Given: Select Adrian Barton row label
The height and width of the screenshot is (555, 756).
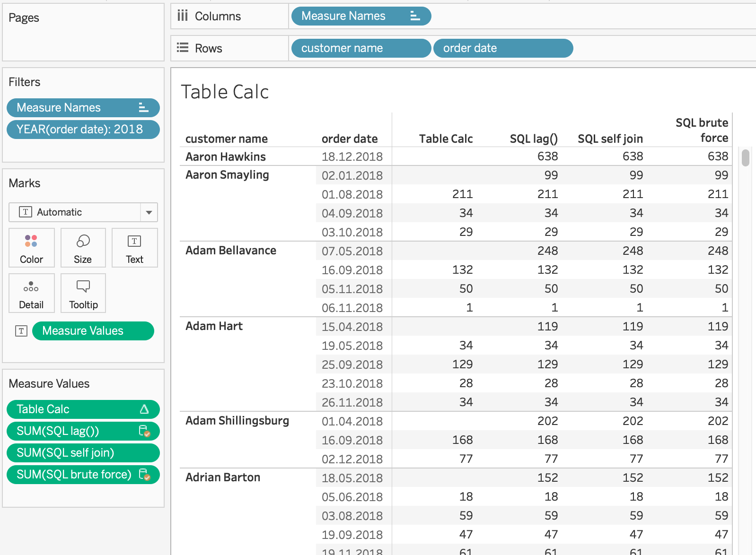Looking at the screenshot, I should click(x=223, y=477).
